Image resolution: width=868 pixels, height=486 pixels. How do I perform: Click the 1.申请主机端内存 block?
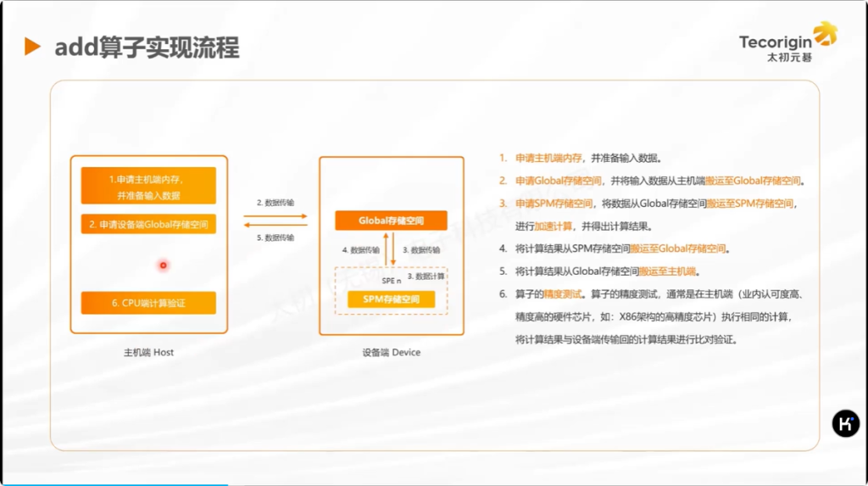pyautogui.click(x=148, y=186)
